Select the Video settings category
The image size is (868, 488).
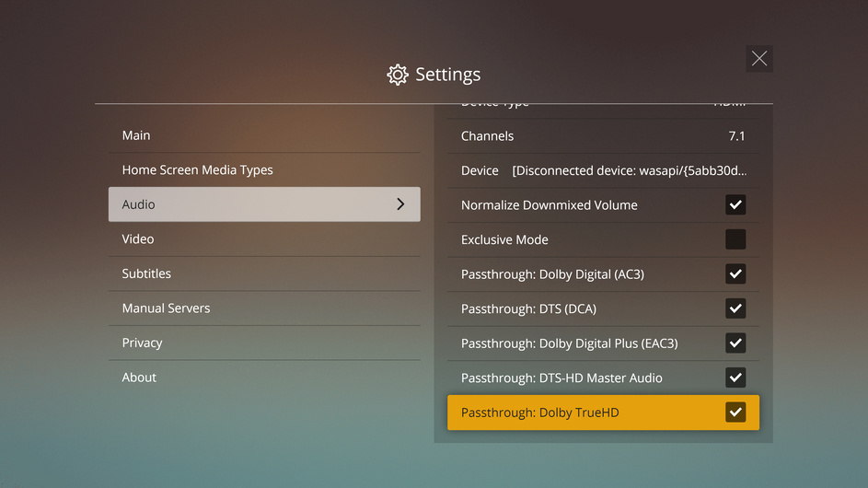tap(264, 238)
